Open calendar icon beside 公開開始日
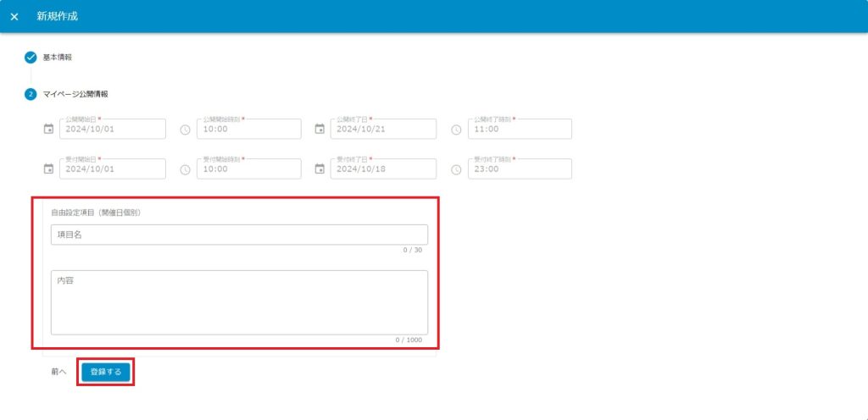 point(48,130)
